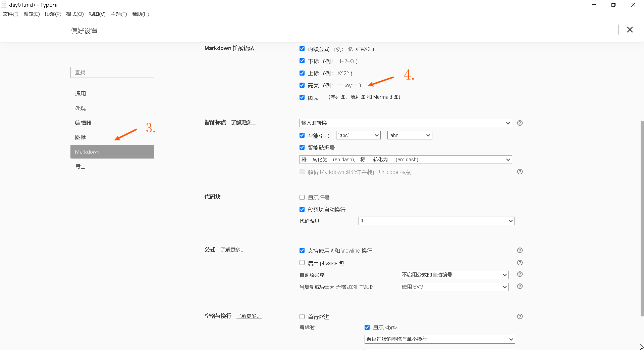Click the Markdown 扩展语法 section heading
Viewport: 644px width, 350px height.
click(229, 48)
